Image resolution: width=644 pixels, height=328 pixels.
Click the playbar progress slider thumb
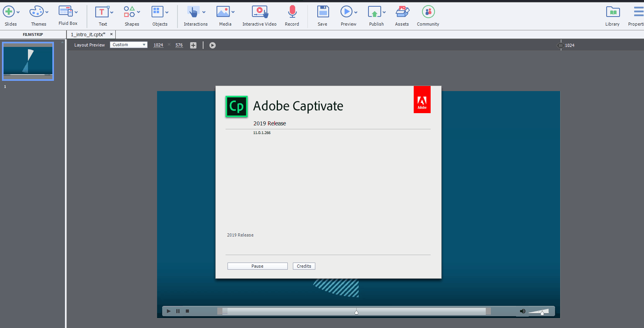tap(356, 312)
